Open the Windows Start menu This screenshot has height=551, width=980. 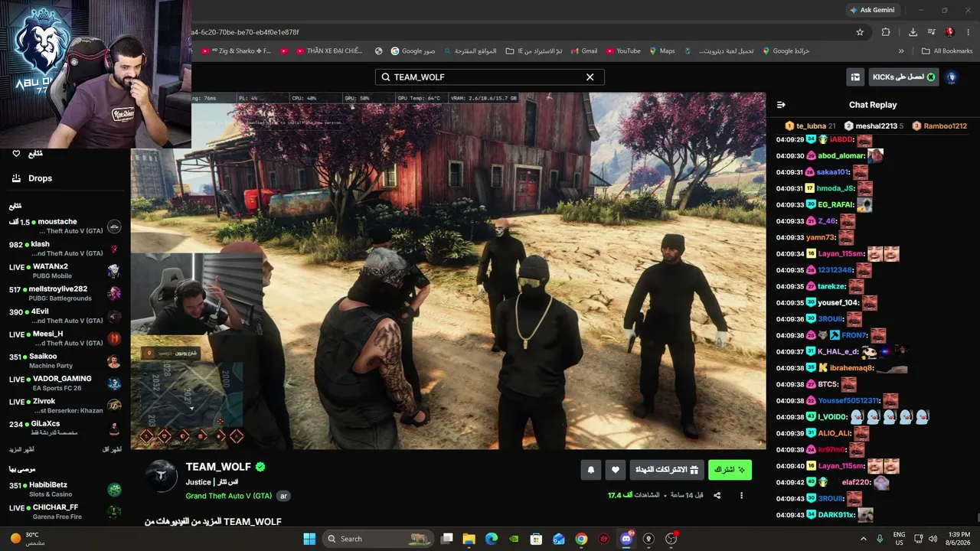pos(309,539)
